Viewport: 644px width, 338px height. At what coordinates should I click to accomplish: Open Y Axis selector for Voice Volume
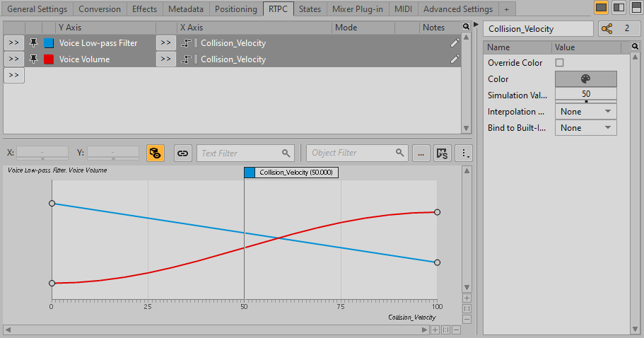14,59
